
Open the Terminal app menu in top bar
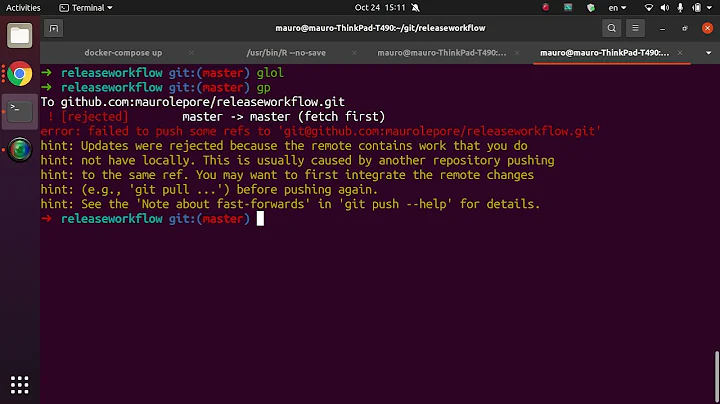click(x=86, y=8)
